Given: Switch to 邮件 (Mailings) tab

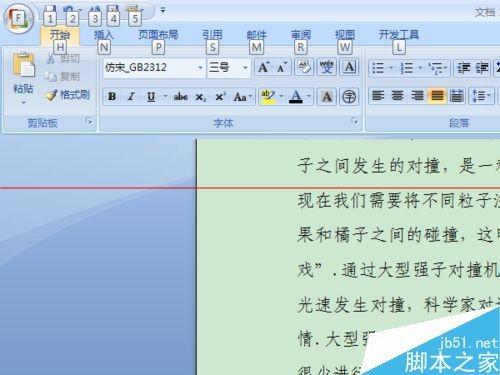Looking at the screenshot, I should click(256, 34).
